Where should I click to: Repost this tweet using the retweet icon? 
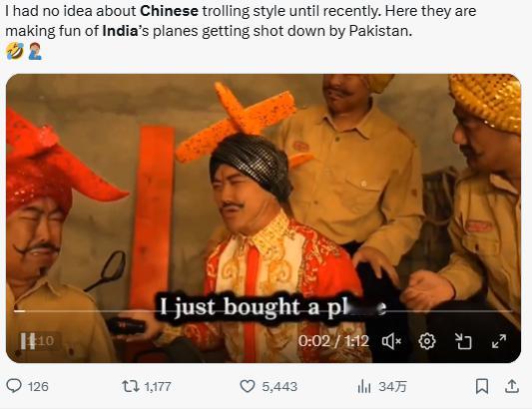point(131,386)
